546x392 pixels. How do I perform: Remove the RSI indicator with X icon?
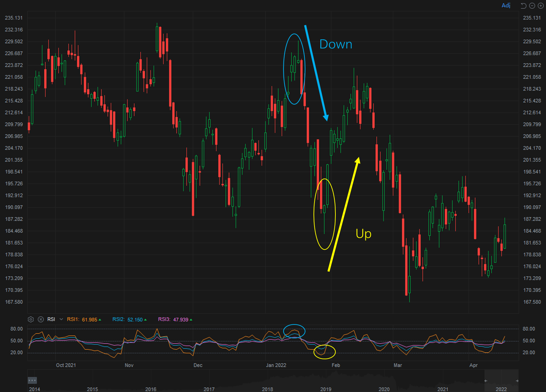pos(41,319)
